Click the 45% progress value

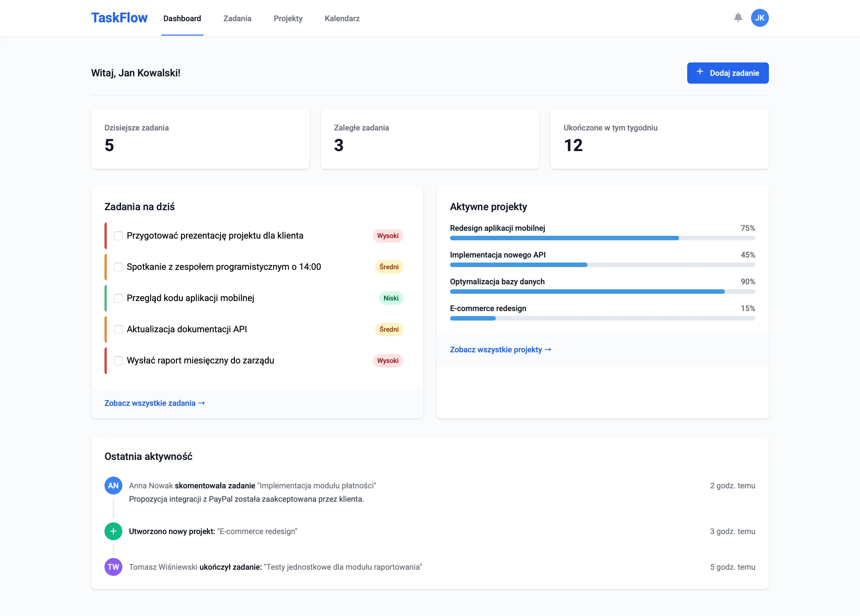coord(748,255)
